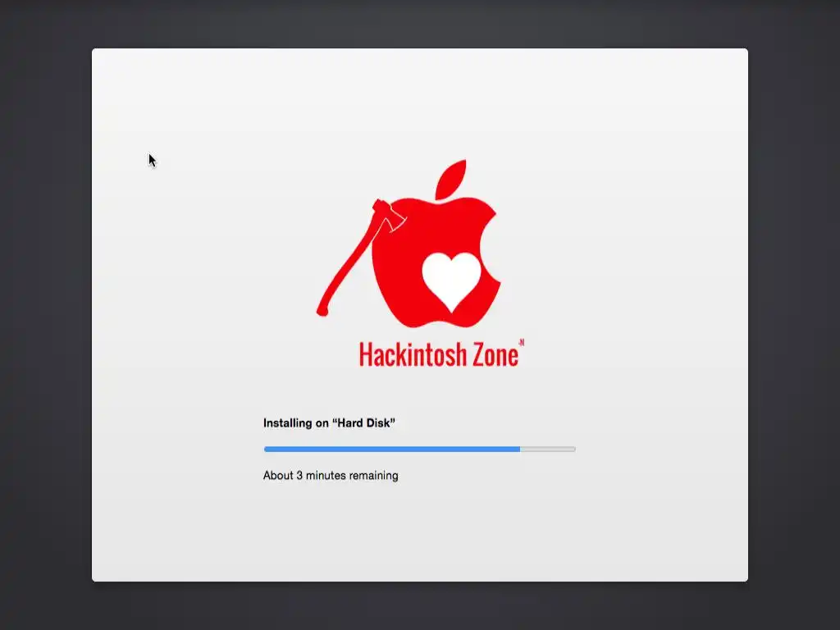Click the installation progress bar

point(419,449)
